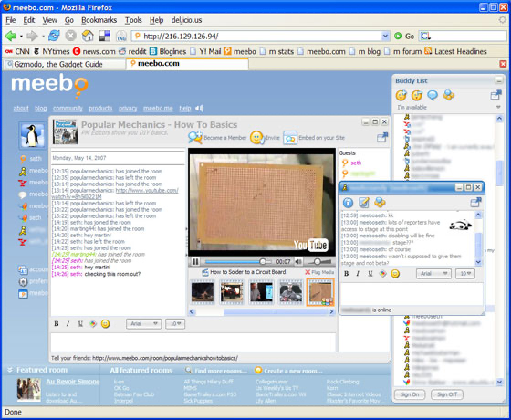Click the Firefox Reload button

(x=54, y=36)
